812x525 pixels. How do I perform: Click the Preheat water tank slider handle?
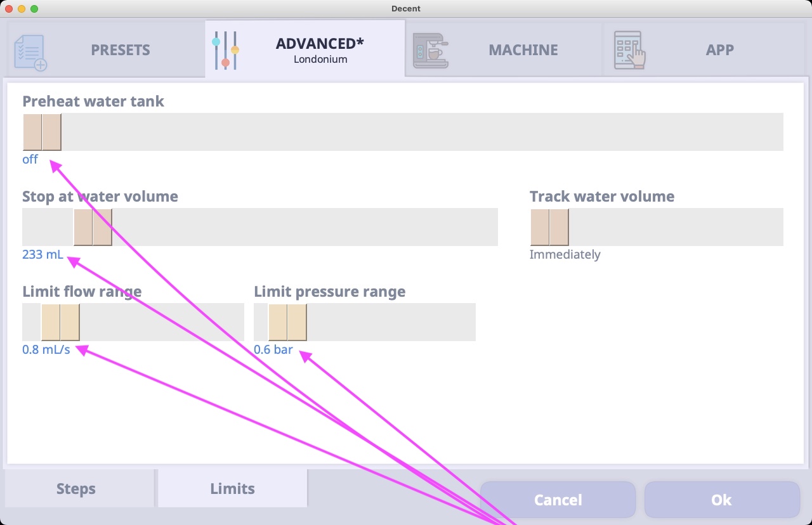pyautogui.click(x=42, y=132)
